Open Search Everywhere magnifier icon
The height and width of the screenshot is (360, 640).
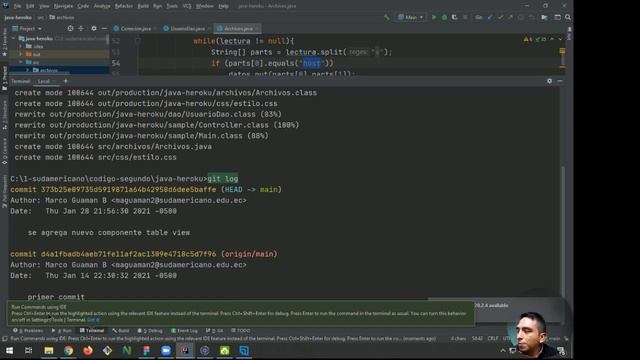[x=568, y=18]
